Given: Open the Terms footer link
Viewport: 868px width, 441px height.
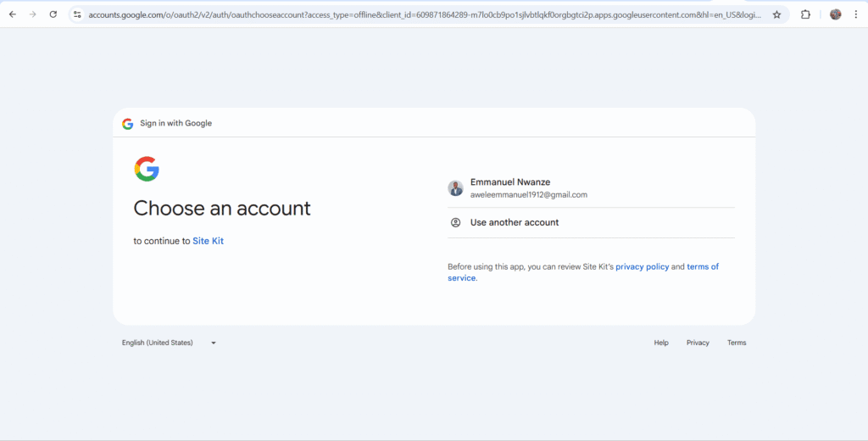Looking at the screenshot, I should 737,343.
